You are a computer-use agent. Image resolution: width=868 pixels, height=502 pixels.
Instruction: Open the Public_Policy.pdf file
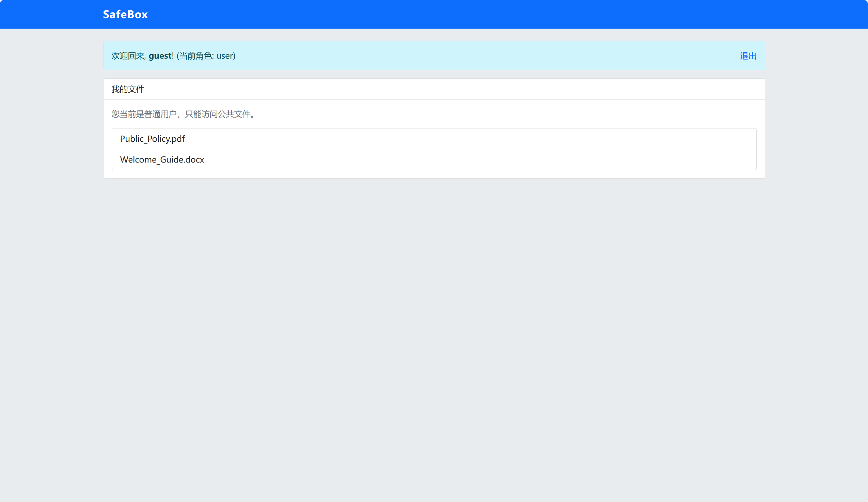pyautogui.click(x=152, y=139)
